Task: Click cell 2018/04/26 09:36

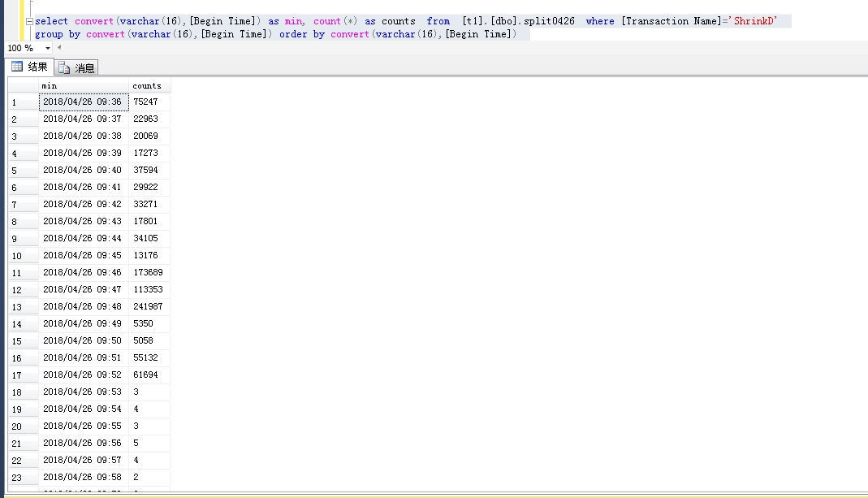Action: 84,102
